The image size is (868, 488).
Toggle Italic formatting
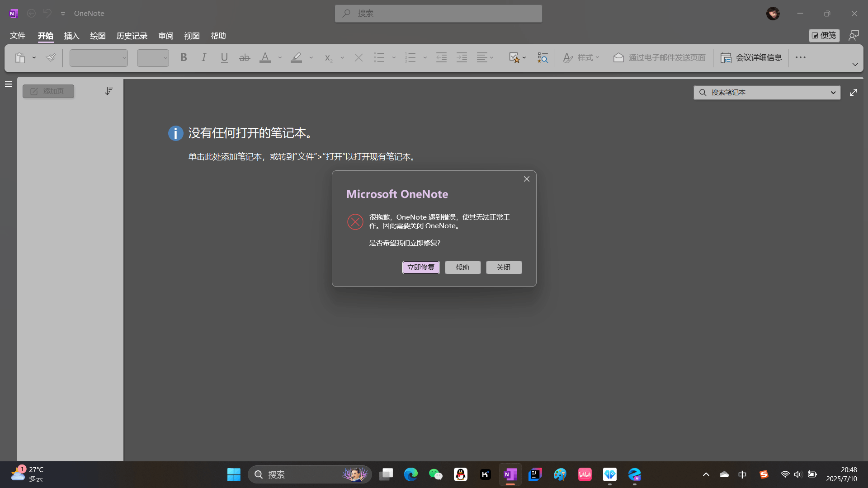click(204, 57)
